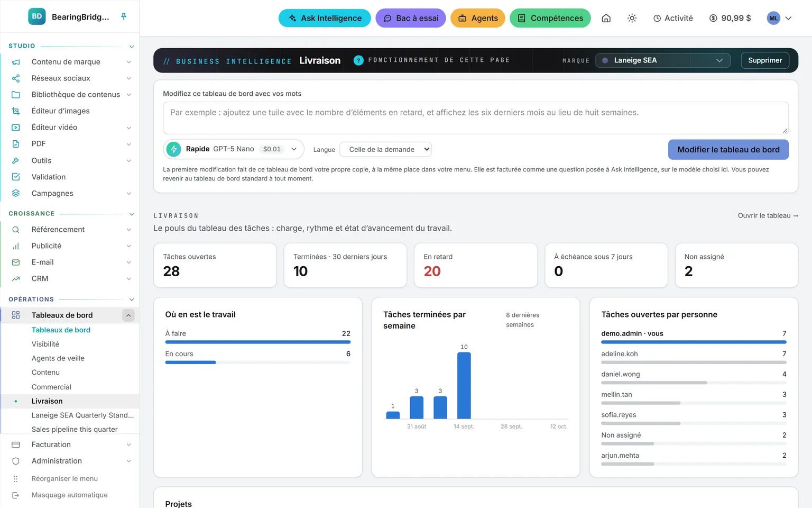Click the Campagnes layers icon
This screenshot has width=812, height=508.
click(x=16, y=193)
